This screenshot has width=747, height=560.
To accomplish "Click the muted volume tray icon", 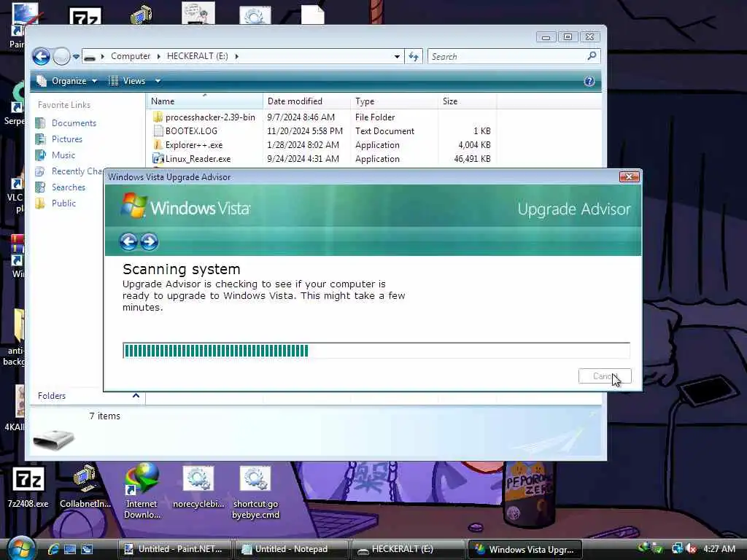I will pyautogui.click(x=691, y=548).
